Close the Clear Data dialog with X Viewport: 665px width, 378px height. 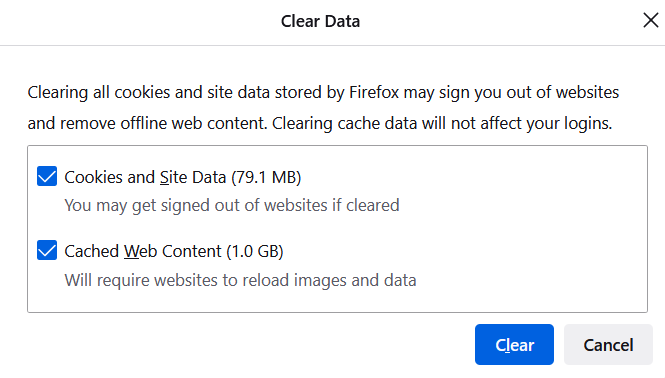point(650,20)
